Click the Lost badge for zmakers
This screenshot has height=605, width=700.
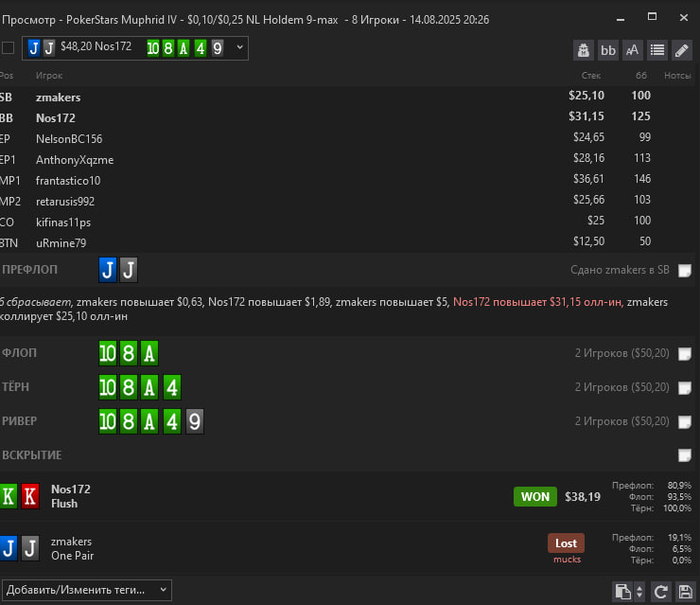[x=566, y=543]
